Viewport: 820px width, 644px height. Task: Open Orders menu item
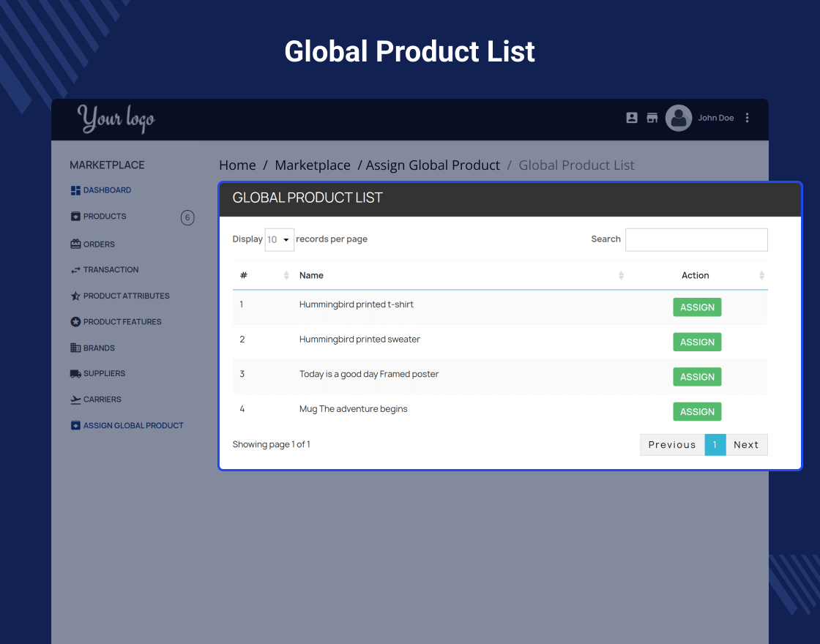99,244
